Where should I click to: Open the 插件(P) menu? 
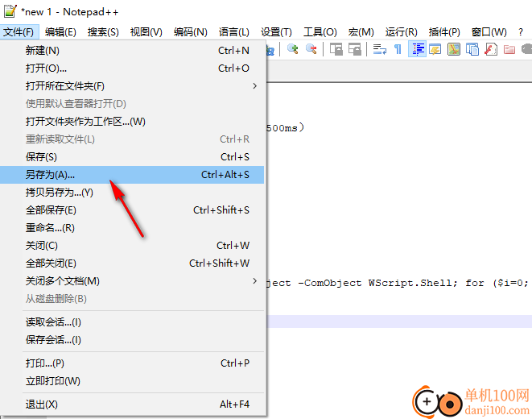(x=444, y=32)
